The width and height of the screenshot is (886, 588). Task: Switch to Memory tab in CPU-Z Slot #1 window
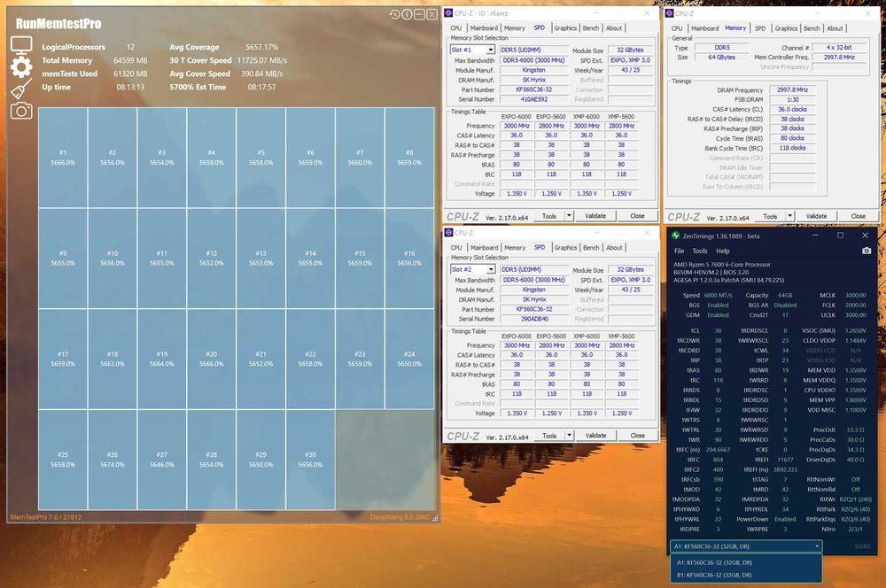514,28
